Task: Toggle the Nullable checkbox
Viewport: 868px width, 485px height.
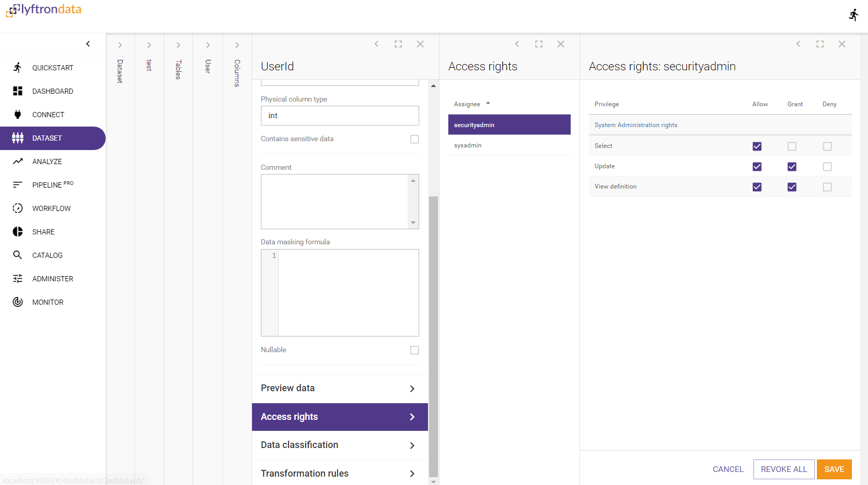Action: pyautogui.click(x=414, y=350)
